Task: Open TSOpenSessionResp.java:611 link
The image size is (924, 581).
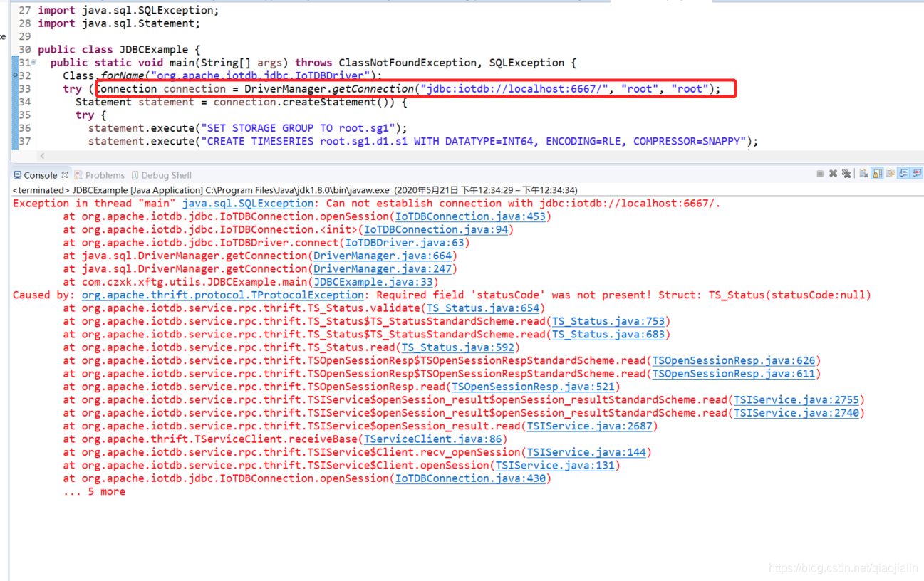Action: (x=734, y=374)
